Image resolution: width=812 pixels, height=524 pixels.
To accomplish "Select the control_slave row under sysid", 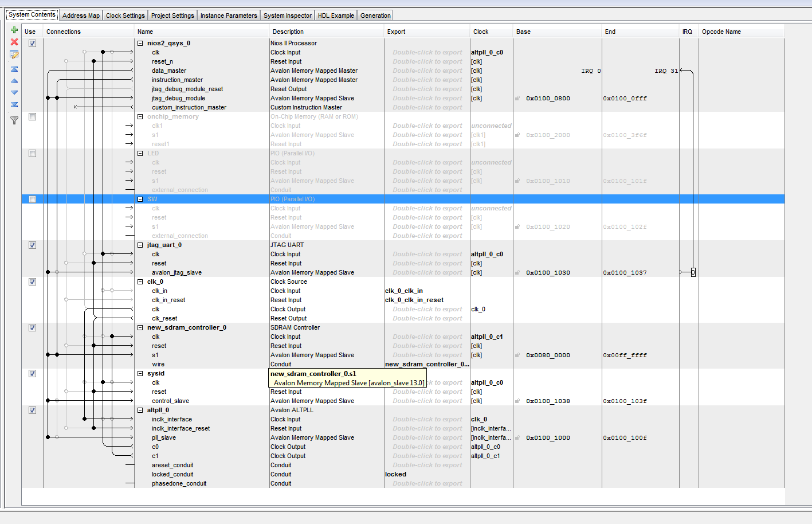I will click(x=170, y=401).
